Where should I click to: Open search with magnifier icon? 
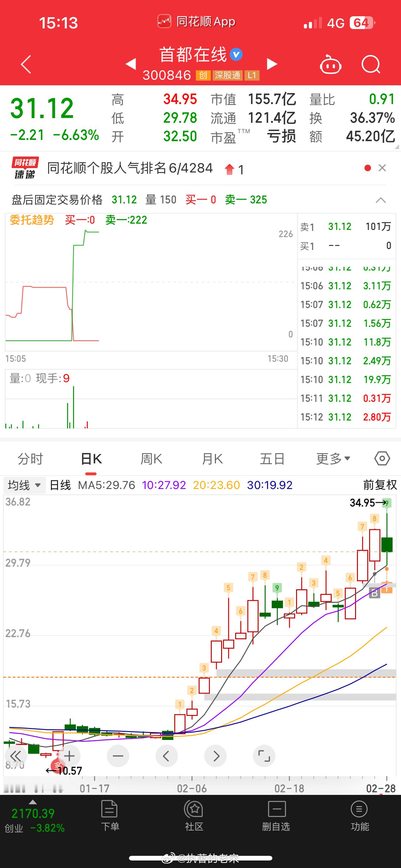pyautogui.click(x=371, y=64)
